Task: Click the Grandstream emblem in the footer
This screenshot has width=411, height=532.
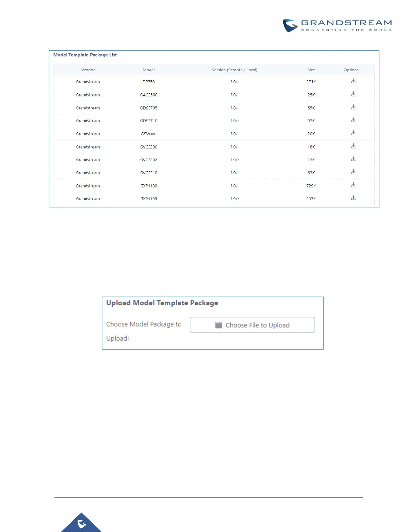Action: tap(81, 523)
